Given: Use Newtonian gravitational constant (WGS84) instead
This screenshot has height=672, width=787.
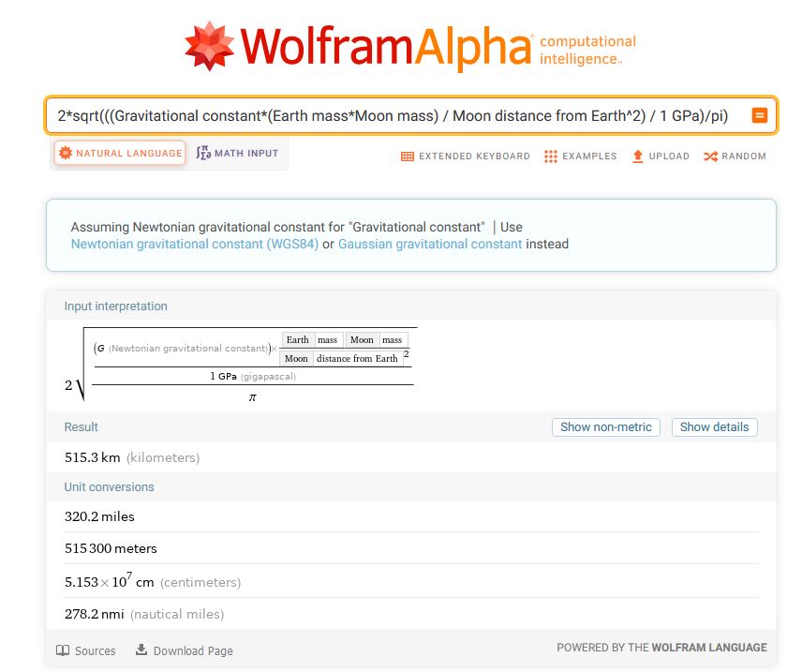Looking at the screenshot, I should (x=195, y=245).
